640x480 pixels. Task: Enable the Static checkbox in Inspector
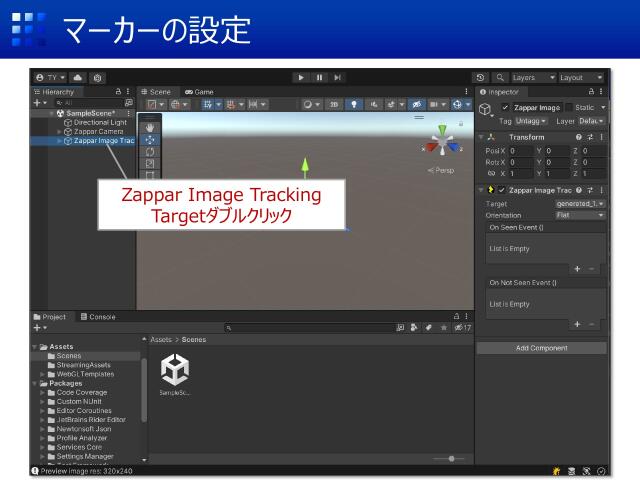click(569, 107)
